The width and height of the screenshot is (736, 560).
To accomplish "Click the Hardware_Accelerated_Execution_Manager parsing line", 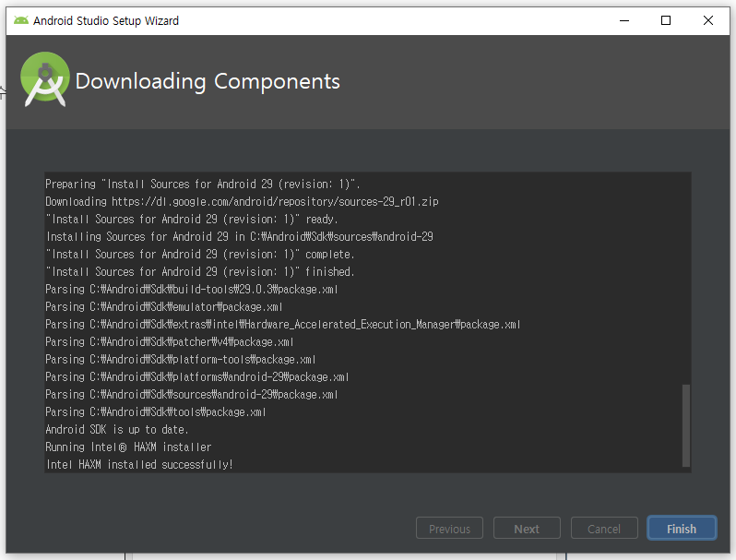I will (283, 325).
